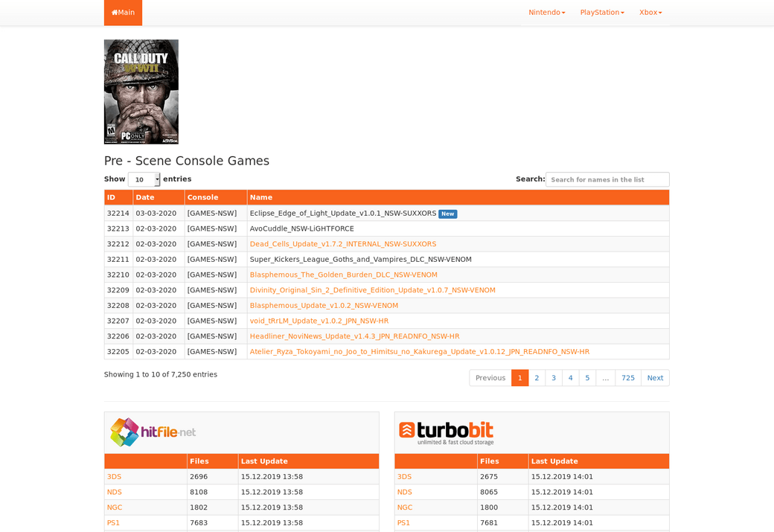Viewport: 774px width, 532px height.
Task: Click the New badge on Eclipse row
Action: pyautogui.click(x=448, y=214)
